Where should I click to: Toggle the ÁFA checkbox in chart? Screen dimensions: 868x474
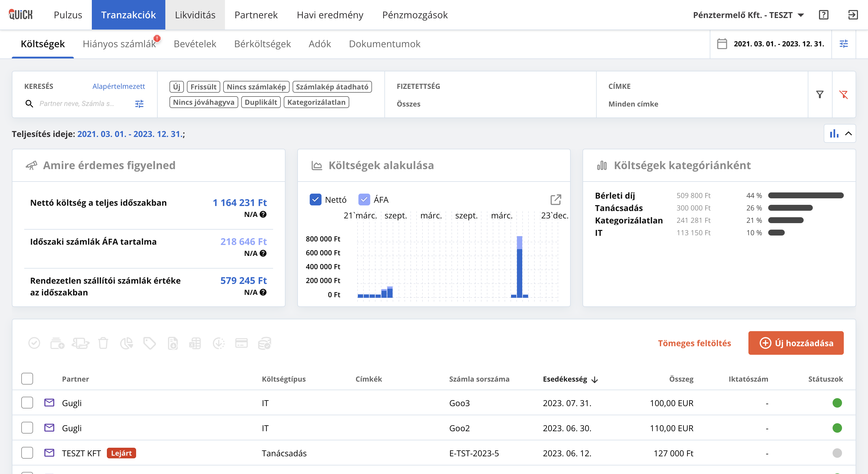pos(364,200)
